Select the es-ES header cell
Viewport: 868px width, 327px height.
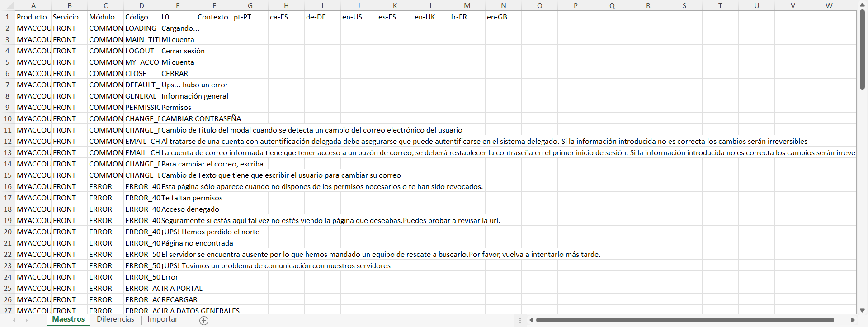[x=395, y=17]
